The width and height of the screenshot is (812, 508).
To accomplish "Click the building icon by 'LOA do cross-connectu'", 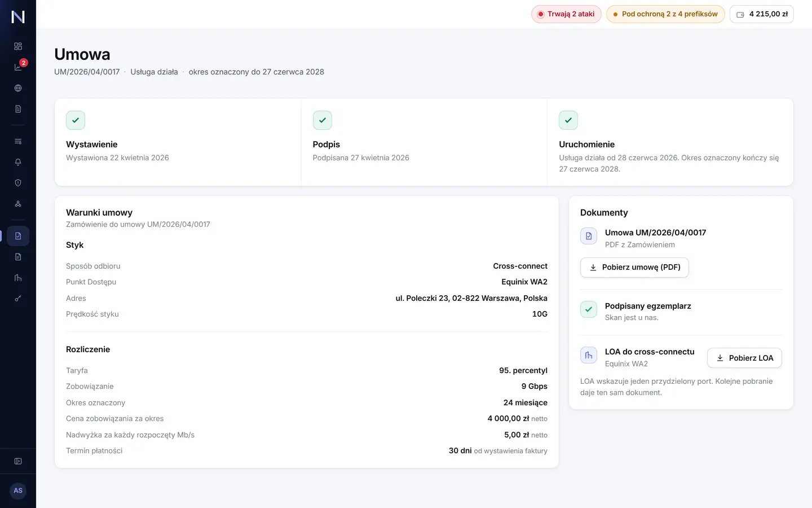I will (x=589, y=355).
